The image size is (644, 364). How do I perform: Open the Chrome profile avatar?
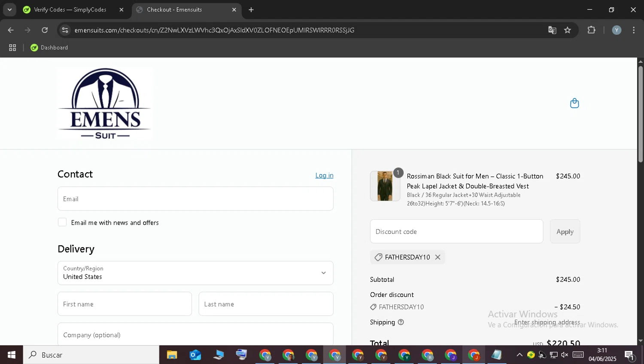(617, 30)
